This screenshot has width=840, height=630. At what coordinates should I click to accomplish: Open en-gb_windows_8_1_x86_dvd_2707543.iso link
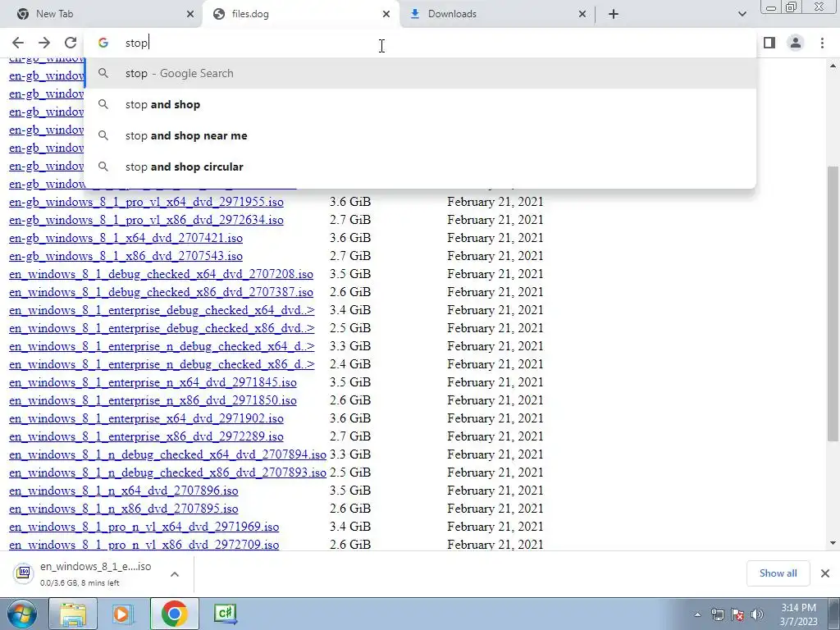[x=126, y=256]
